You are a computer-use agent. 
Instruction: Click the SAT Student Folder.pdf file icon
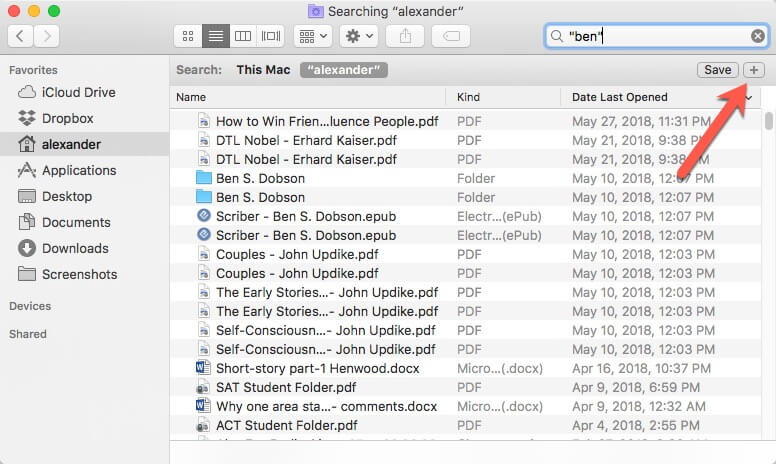[203, 387]
